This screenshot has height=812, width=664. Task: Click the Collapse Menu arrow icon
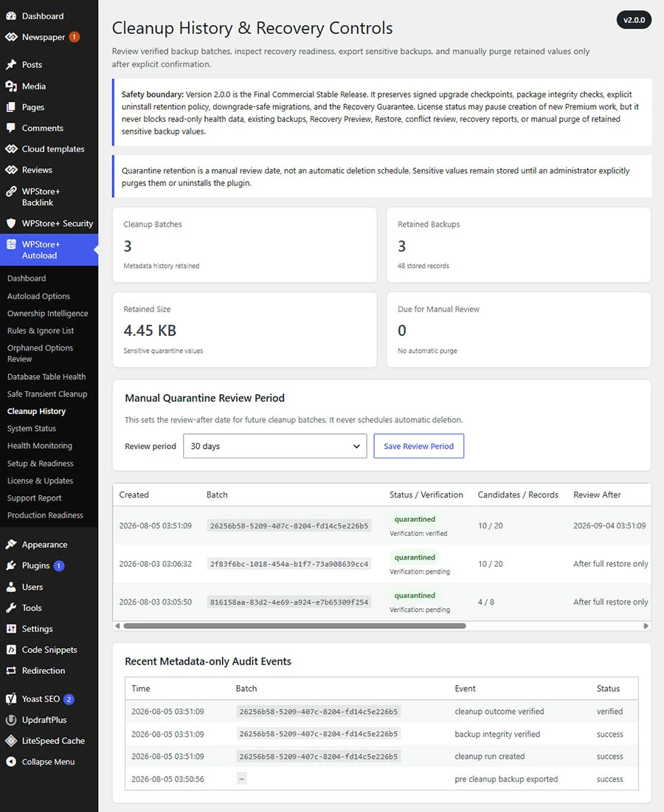(11, 762)
